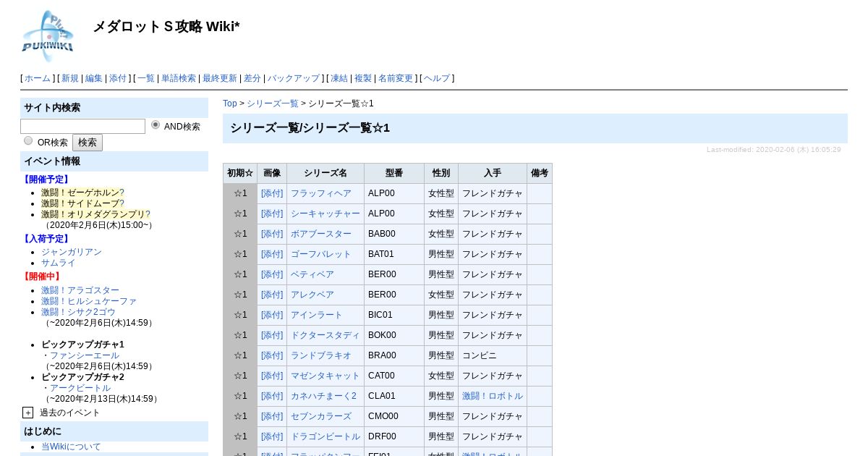Click the 初期☆ column header
The width and height of the screenshot is (868, 456).
(240, 174)
